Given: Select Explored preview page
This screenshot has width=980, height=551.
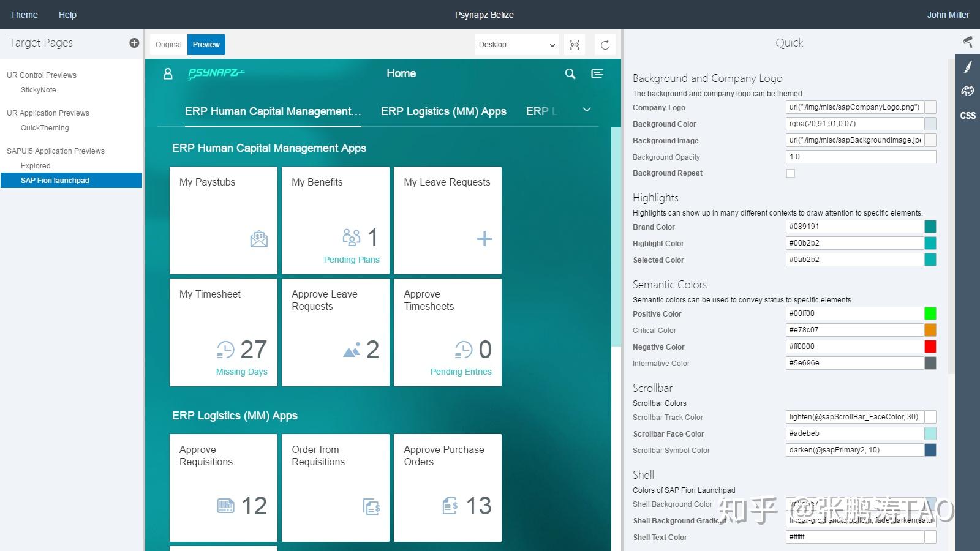Looking at the screenshot, I should 36,166.
